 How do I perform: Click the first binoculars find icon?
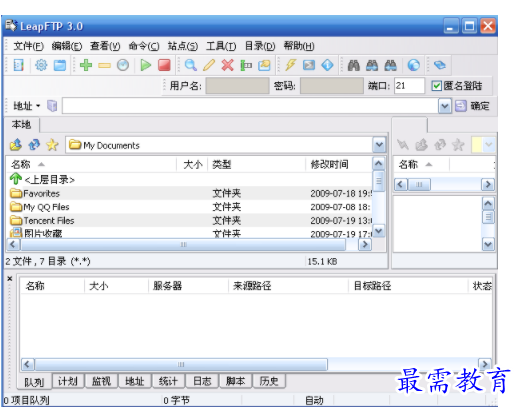[x=354, y=65]
